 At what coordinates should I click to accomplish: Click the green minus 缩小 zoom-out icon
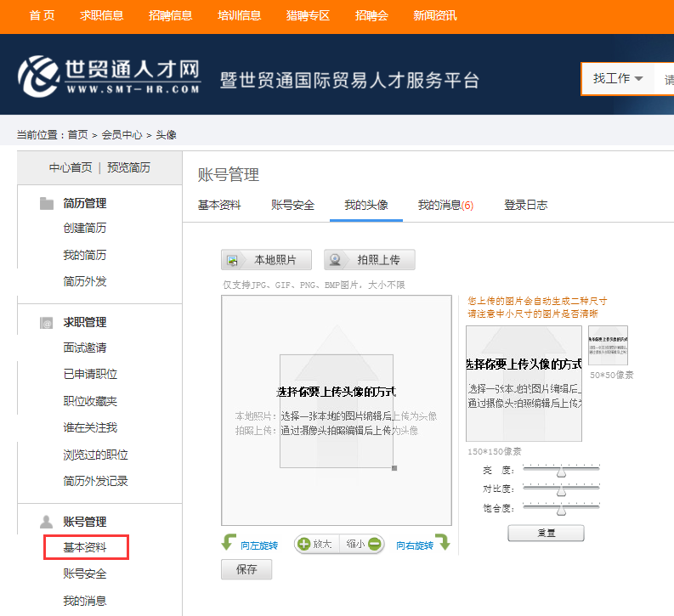375,545
